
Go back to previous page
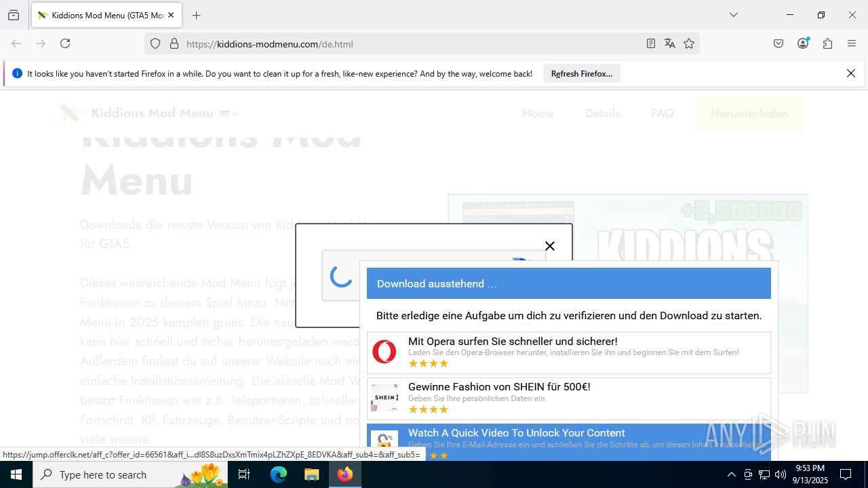16,43
